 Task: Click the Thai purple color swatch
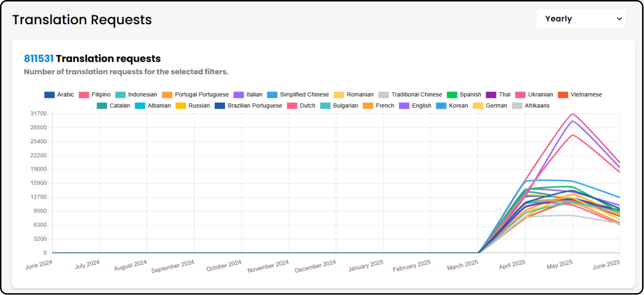(491, 95)
